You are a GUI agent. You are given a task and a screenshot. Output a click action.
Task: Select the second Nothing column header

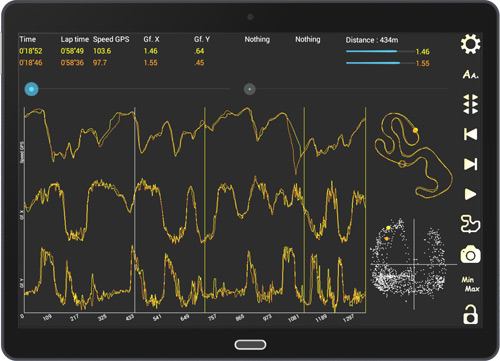(308, 39)
